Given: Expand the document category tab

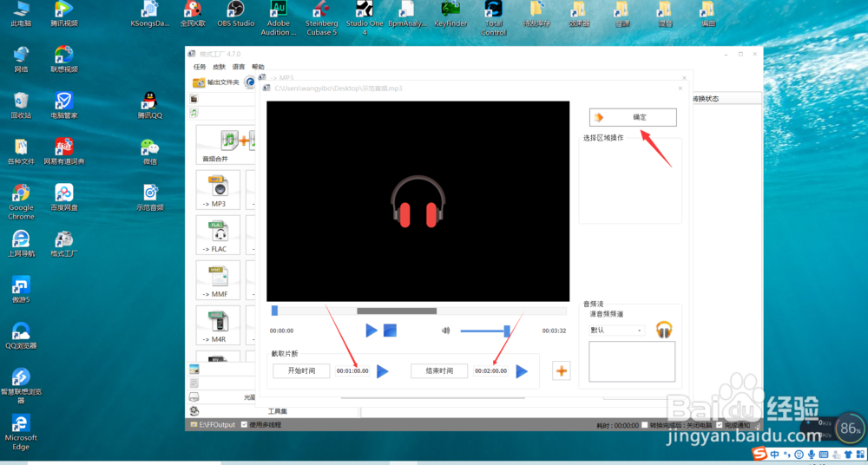Looking at the screenshot, I should click(194, 383).
